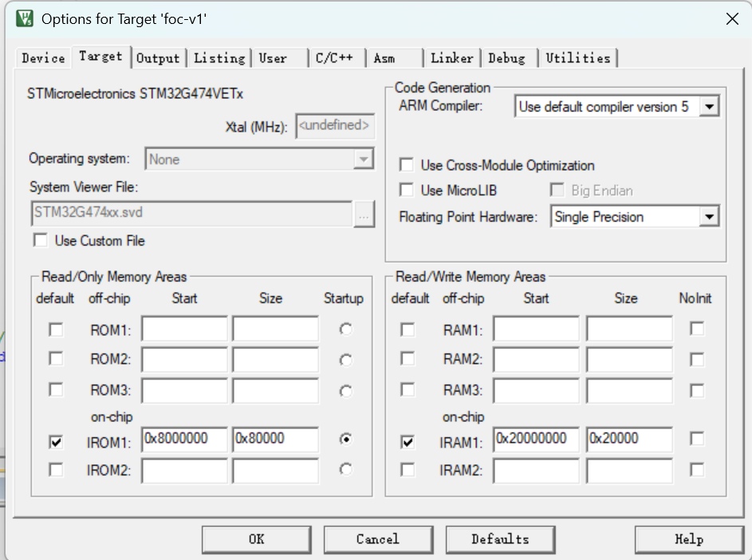Enable NoInit for IRAM2
Screen dimensions: 752x560
click(x=697, y=469)
